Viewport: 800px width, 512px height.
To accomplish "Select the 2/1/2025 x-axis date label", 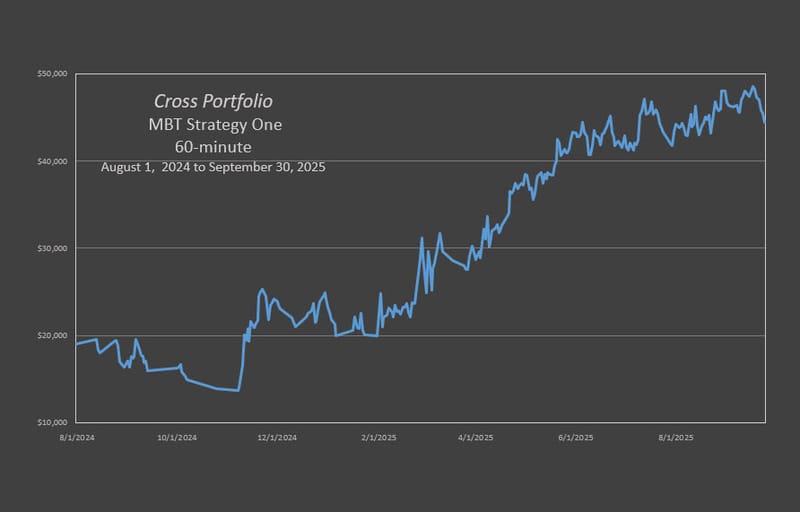I will [378, 437].
